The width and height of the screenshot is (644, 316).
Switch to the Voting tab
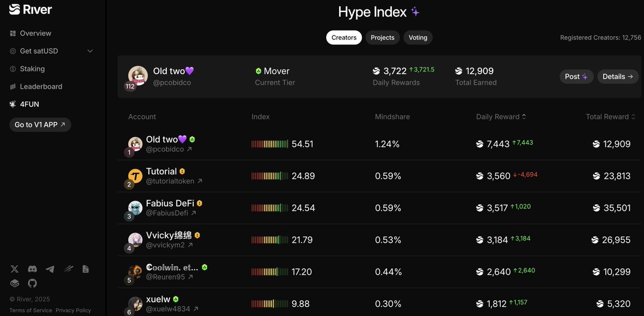418,38
